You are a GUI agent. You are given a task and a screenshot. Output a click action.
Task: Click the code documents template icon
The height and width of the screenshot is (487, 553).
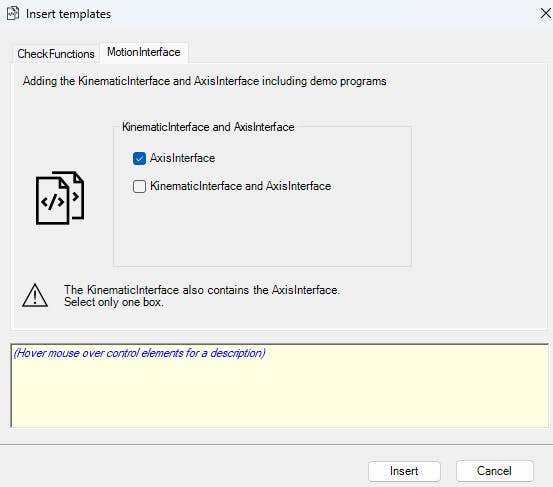(60, 197)
